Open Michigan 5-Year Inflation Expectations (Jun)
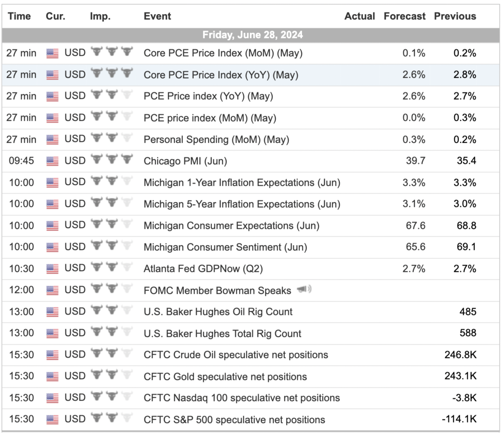 242,204
